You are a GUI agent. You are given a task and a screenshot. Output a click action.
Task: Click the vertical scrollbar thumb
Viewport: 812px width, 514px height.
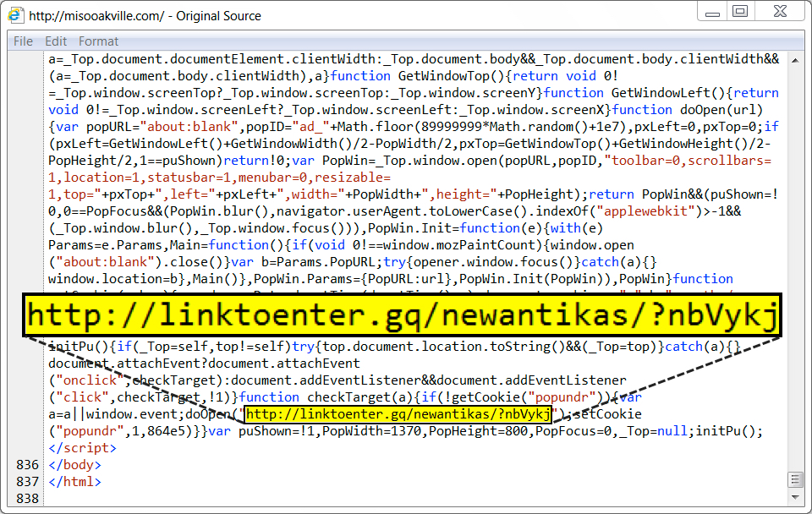click(x=795, y=480)
